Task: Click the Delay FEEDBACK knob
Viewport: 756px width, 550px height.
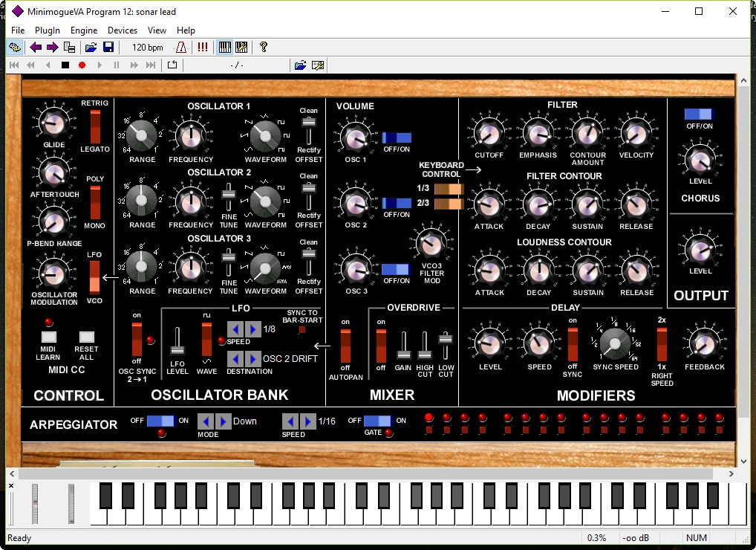Action: coord(704,343)
